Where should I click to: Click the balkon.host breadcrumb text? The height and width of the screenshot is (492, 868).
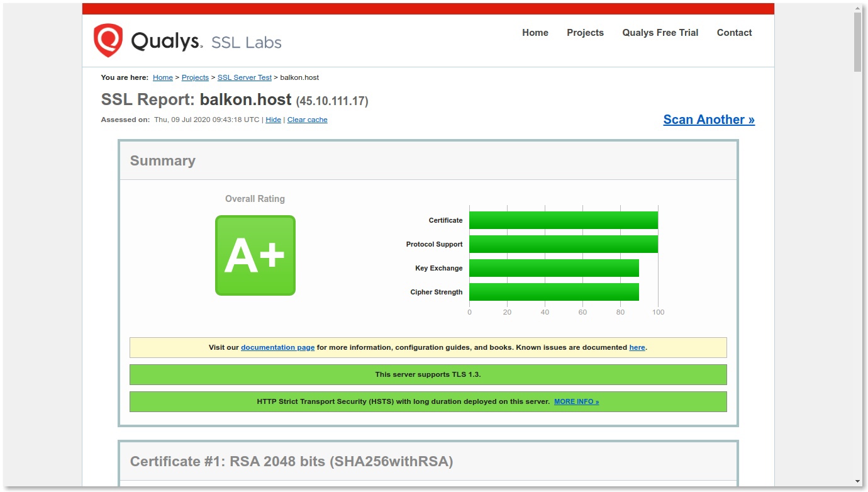coord(299,77)
